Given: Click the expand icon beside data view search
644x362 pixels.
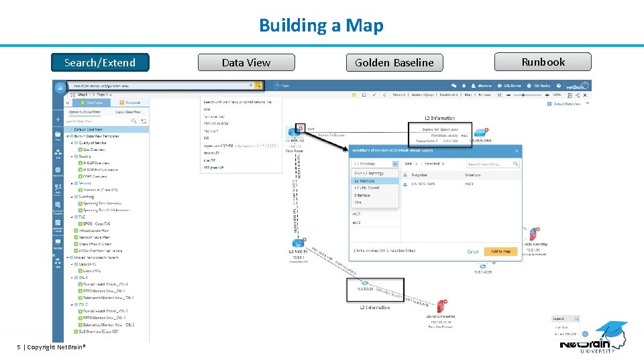Looking at the screenshot, I should click(144, 121).
